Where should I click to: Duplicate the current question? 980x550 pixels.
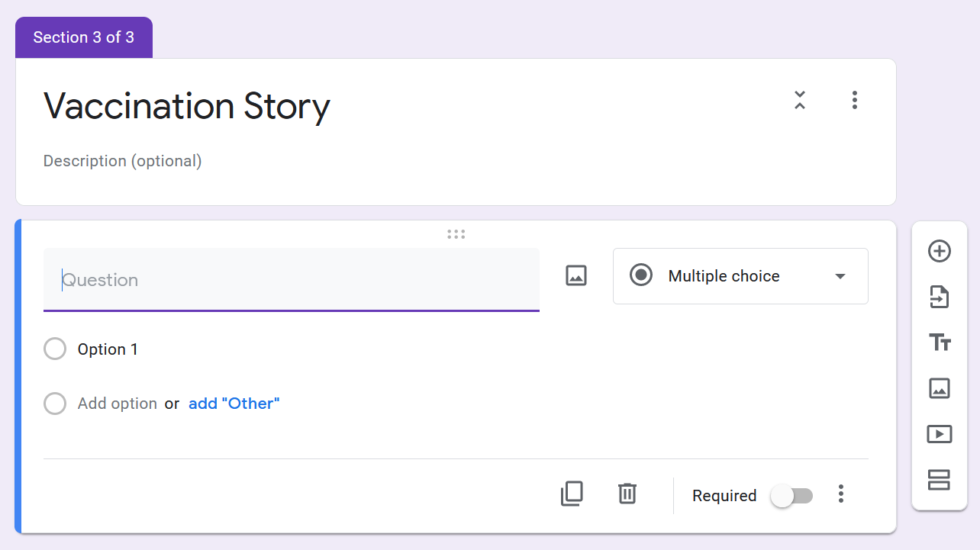(572, 494)
